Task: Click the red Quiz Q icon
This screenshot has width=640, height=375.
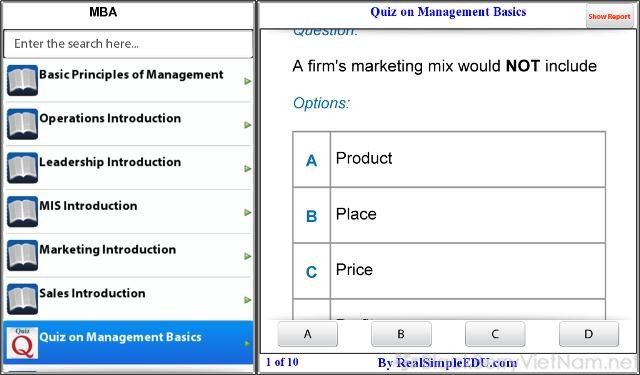Action: [22, 343]
